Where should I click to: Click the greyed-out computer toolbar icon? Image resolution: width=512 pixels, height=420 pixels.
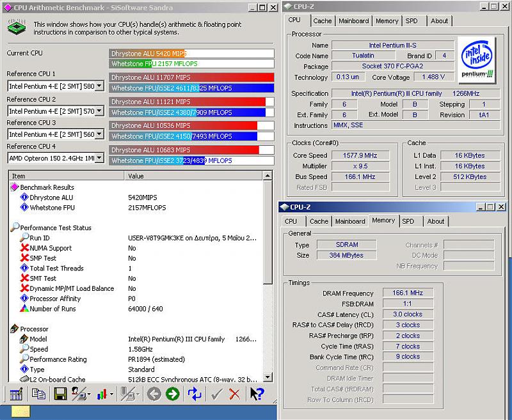coord(127,394)
